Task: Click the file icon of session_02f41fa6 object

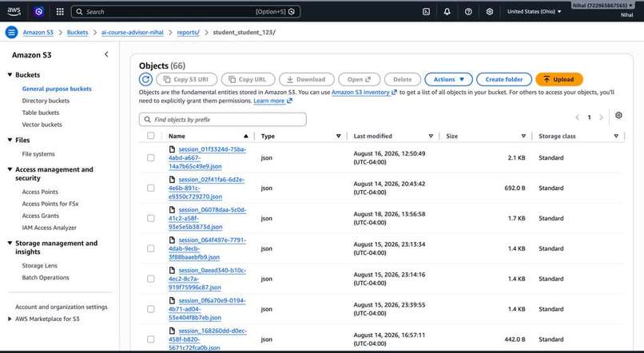Action: 172,180
